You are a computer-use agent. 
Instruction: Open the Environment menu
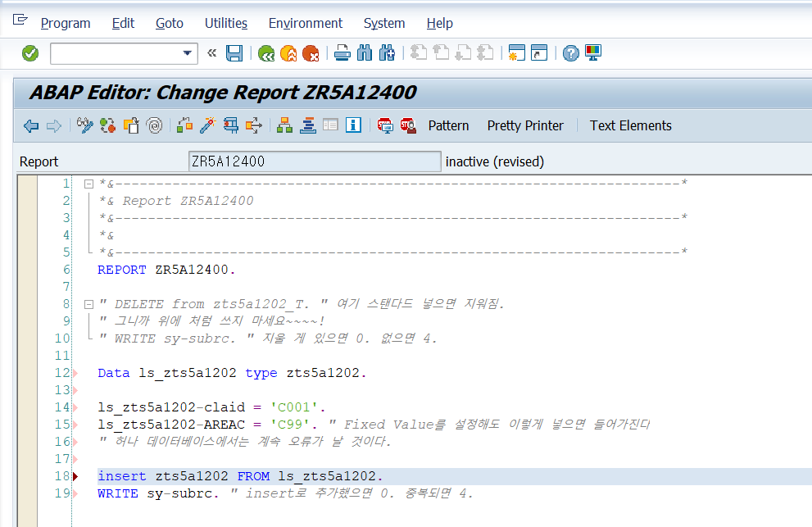click(x=306, y=23)
